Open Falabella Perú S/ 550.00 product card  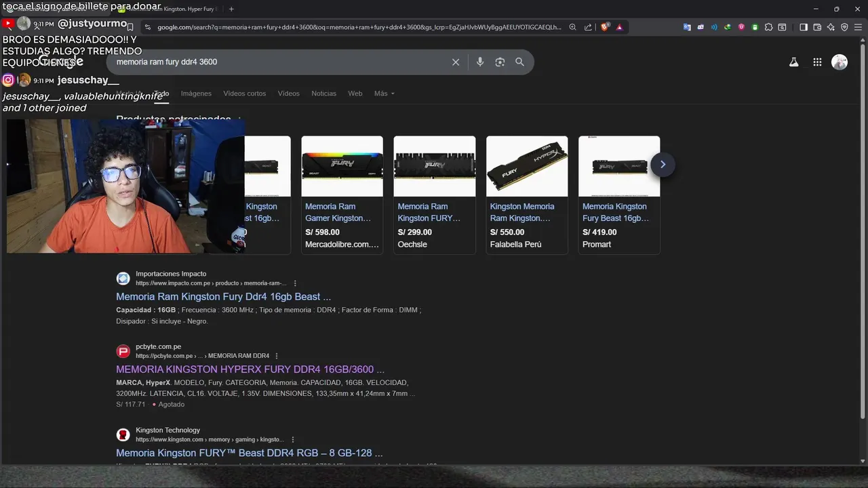coord(527,195)
